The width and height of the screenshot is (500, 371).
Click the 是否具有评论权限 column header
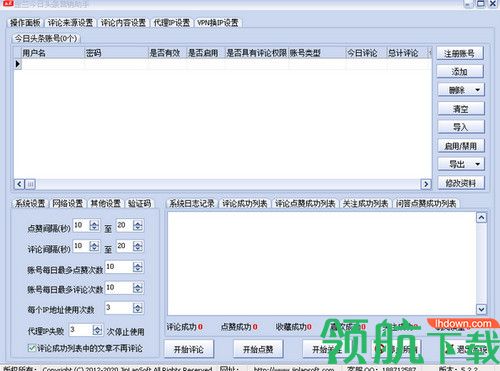pos(256,53)
